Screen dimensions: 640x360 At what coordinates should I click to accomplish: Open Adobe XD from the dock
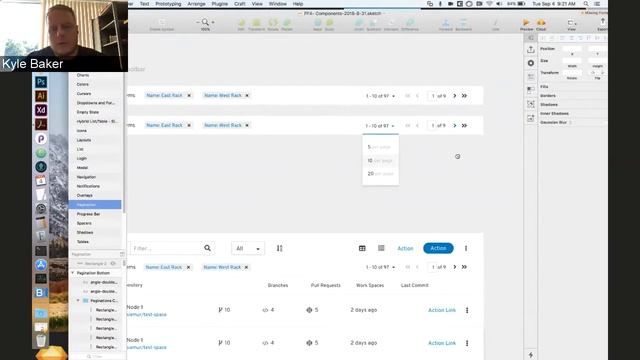click(x=41, y=110)
